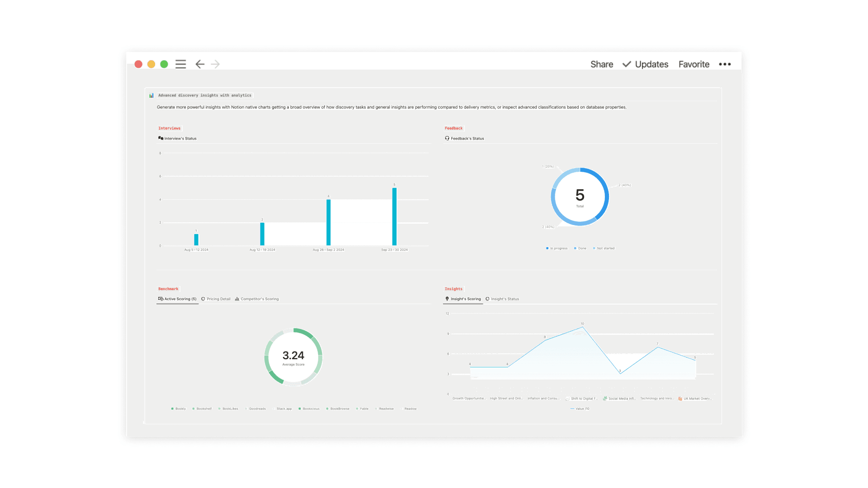The image size is (868, 488).
Task: Click the Bookly legend item
Action: point(179,408)
